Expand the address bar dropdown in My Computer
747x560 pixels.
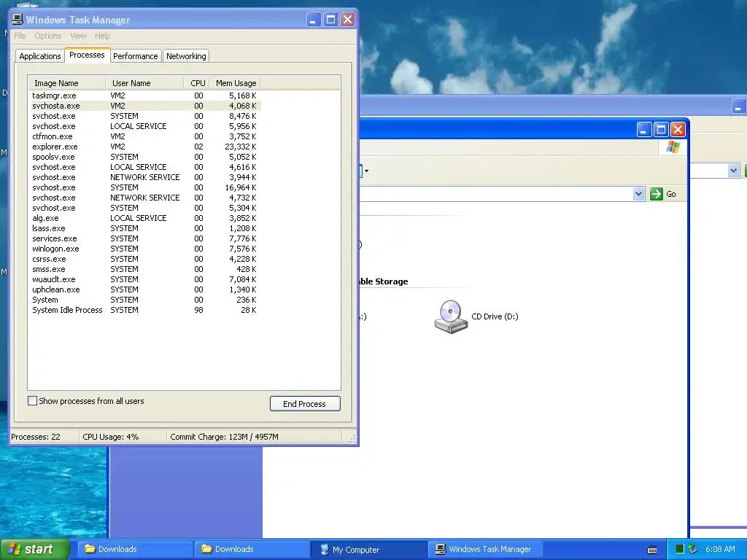(638, 194)
